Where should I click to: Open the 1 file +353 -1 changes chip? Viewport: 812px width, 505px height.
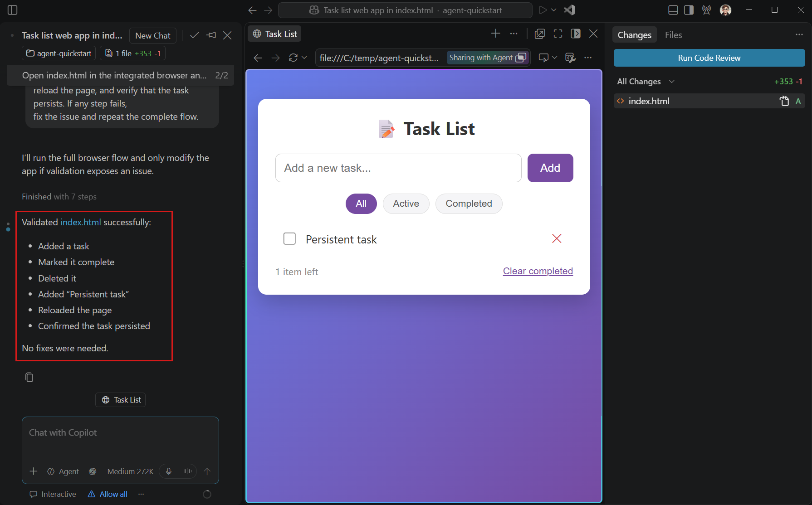pos(133,53)
